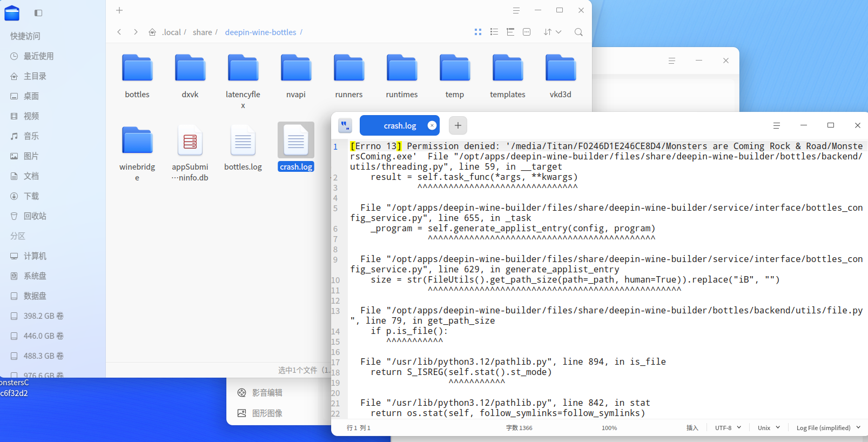The image size is (868, 442).
Task: Change the Log File syntax highlighting mode
Action: pyautogui.click(x=827, y=428)
